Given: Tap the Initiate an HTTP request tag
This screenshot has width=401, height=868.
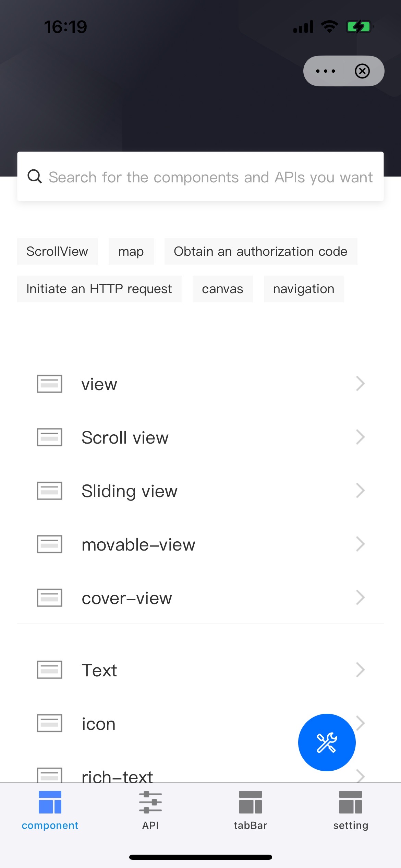Looking at the screenshot, I should (99, 289).
